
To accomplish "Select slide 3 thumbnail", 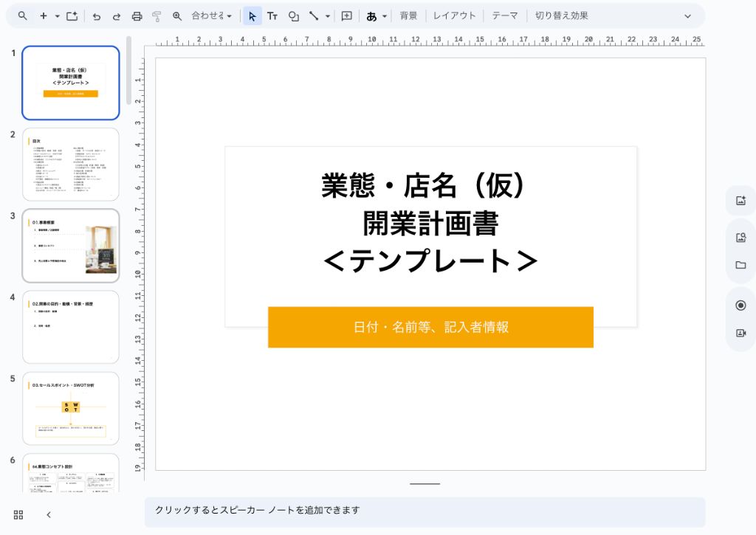I will pyautogui.click(x=71, y=245).
